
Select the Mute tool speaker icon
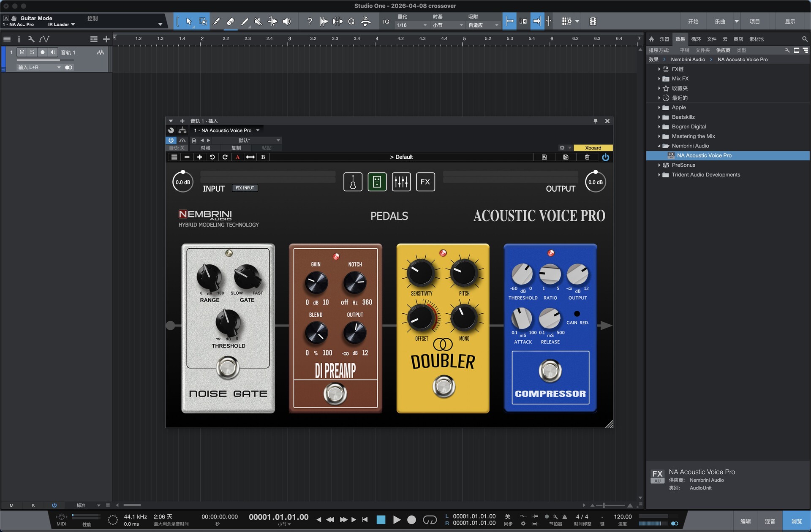click(258, 22)
